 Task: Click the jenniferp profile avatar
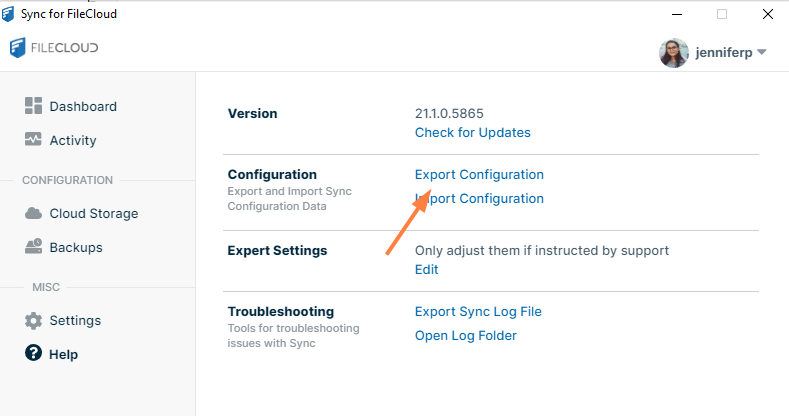[x=673, y=52]
